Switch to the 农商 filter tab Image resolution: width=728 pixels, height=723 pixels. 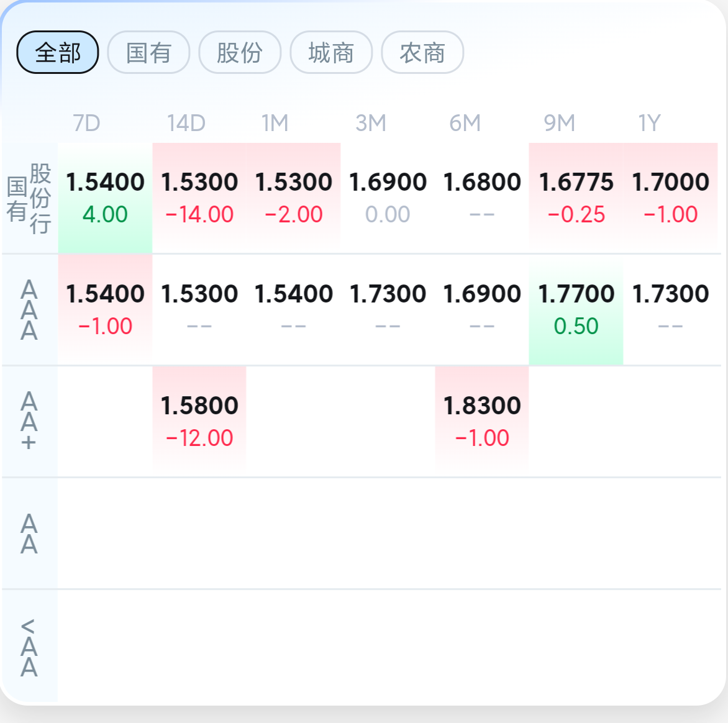422,52
